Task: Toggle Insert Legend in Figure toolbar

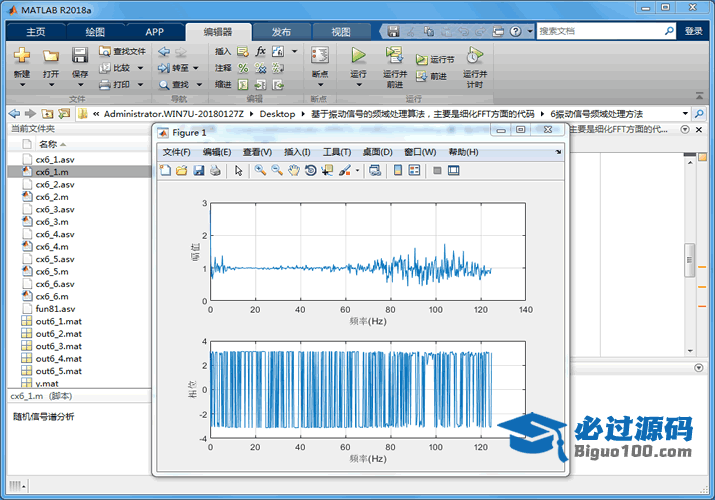Action: (415, 171)
